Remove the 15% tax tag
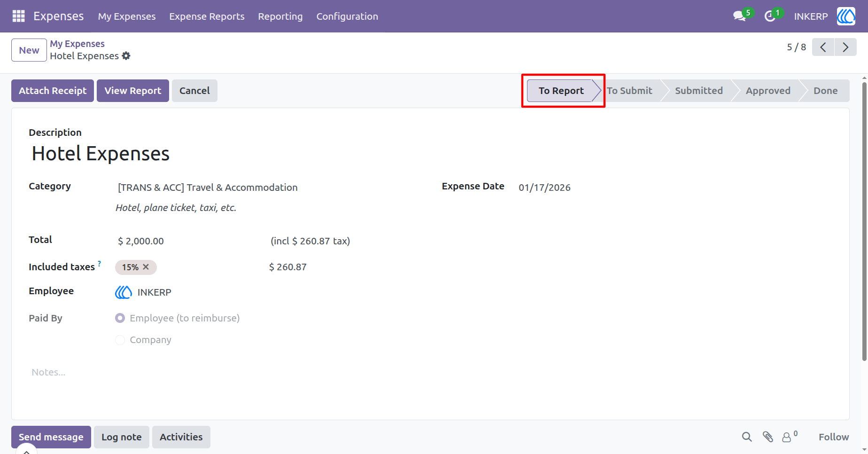Viewport: 868px width, 454px height. pos(146,267)
